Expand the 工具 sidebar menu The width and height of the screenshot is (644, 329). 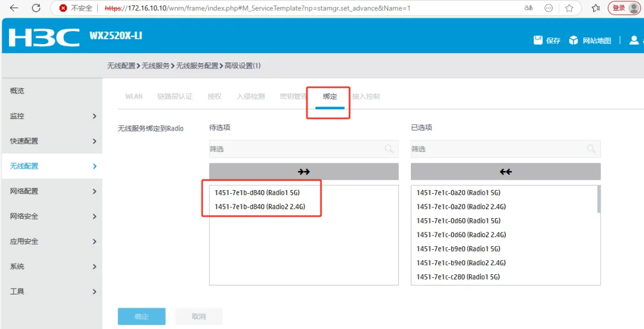click(x=52, y=291)
